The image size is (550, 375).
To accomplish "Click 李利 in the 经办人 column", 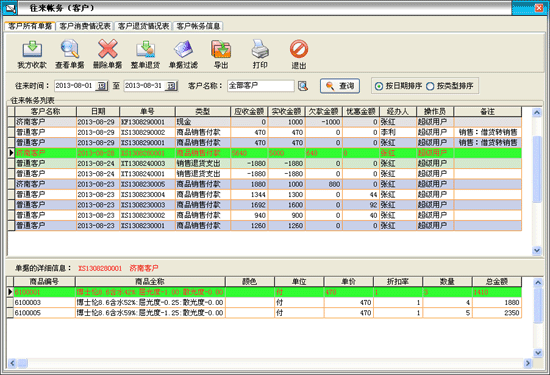I will [388, 132].
